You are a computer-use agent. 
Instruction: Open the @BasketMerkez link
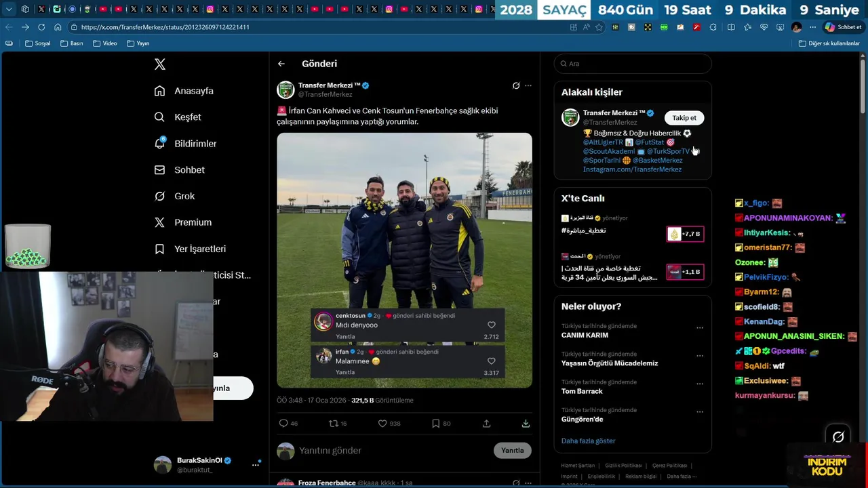pyautogui.click(x=657, y=161)
